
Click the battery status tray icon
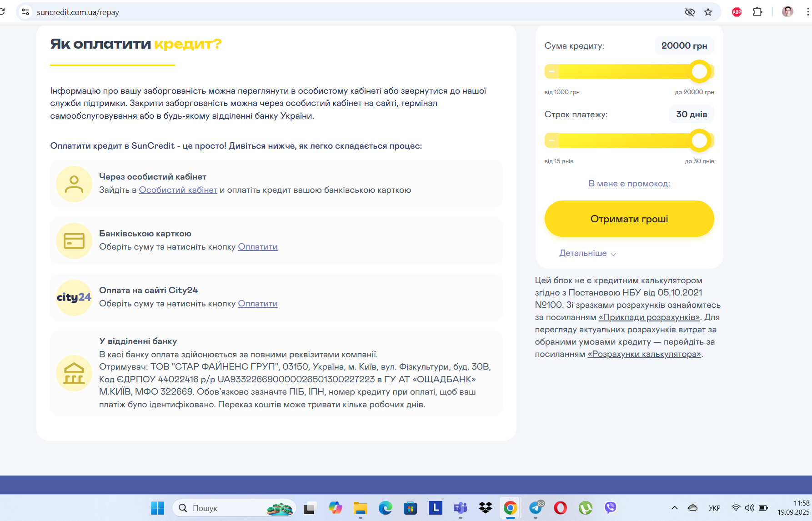(763, 508)
